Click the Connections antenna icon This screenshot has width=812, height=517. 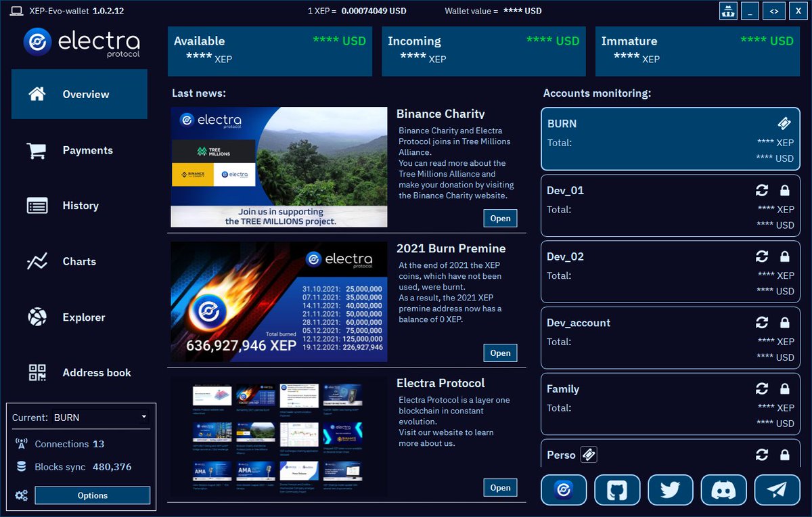22,444
